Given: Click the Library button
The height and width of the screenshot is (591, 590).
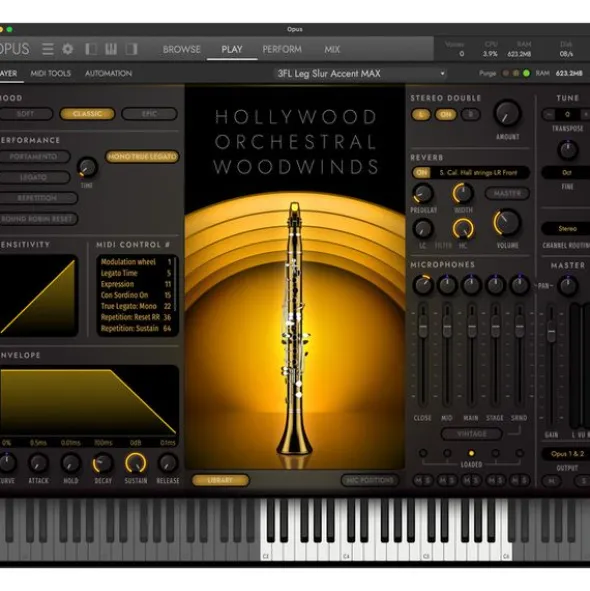Looking at the screenshot, I should pos(221,480).
